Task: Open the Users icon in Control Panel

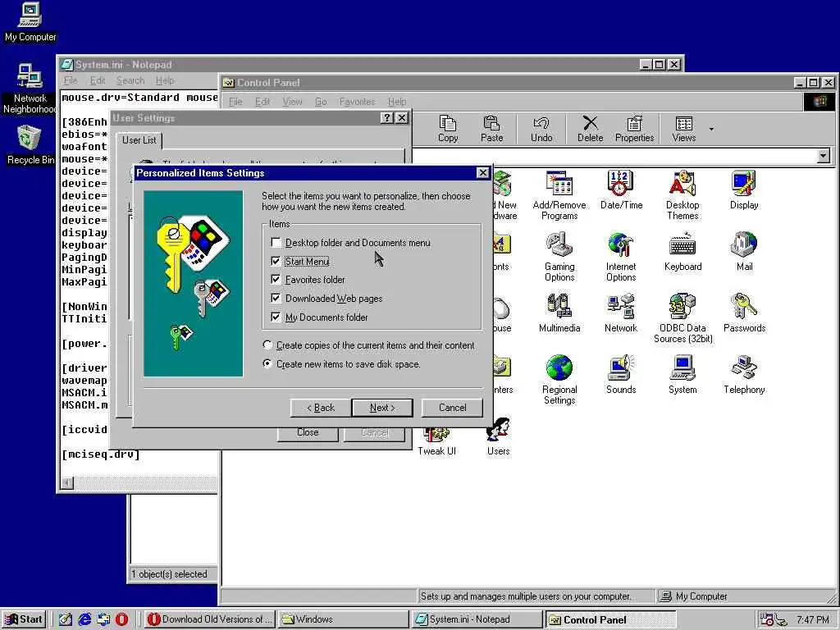Action: tap(498, 436)
